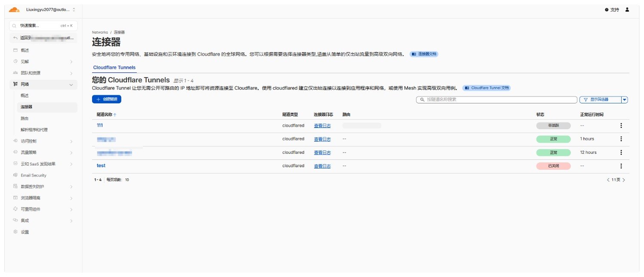The image size is (644, 277).
Task: Click the 团队和资源 sidebar icon
Action: click(15, 73)
